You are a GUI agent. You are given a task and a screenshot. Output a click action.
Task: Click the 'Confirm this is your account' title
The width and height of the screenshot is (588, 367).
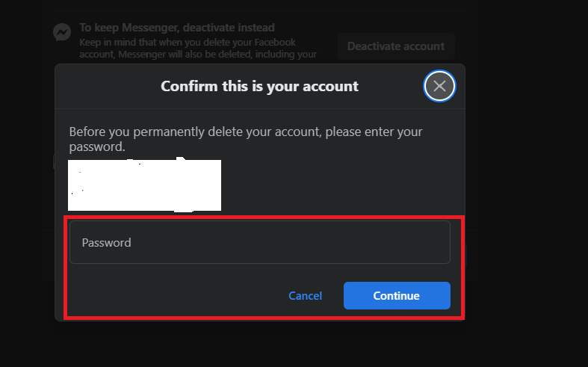click(x=259, y=86)
